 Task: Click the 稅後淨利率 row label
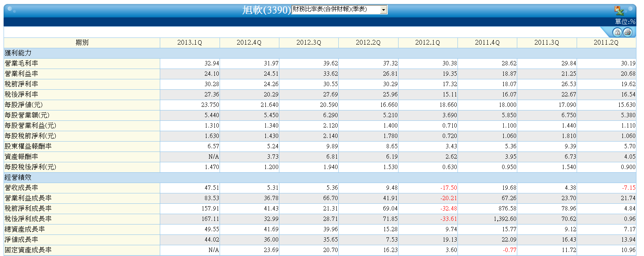coord(22,95)
